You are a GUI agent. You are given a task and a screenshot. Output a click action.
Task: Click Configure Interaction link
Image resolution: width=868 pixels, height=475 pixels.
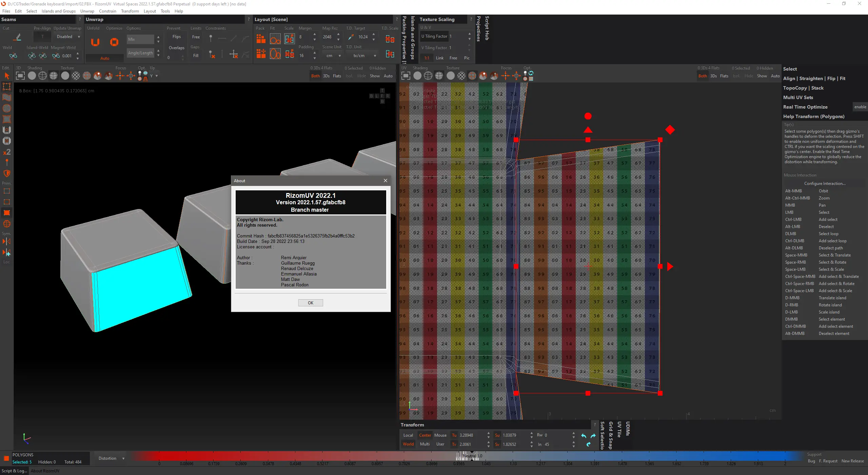click(825, 184)
